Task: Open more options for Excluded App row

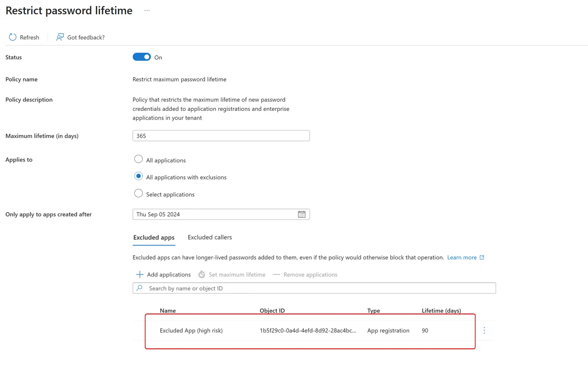Action: point(484,331)
